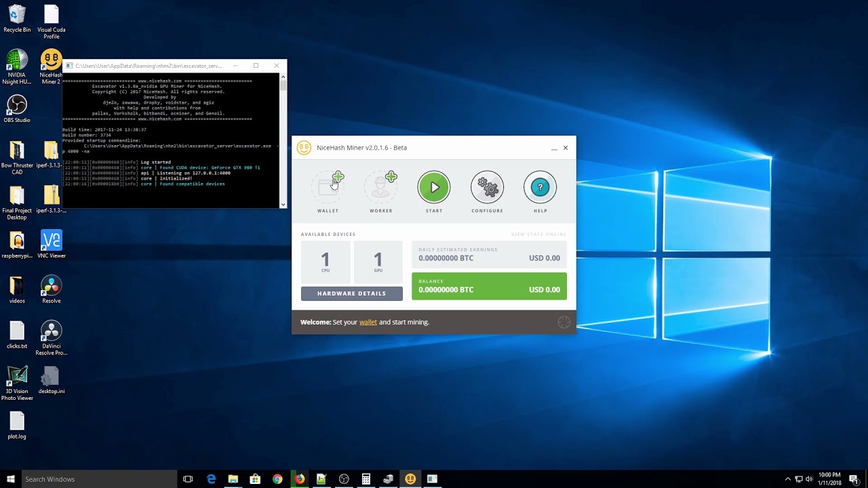Open File Explorer from the taskbar
The height and width of the screenshot is (488, 868).
(233, 479)
